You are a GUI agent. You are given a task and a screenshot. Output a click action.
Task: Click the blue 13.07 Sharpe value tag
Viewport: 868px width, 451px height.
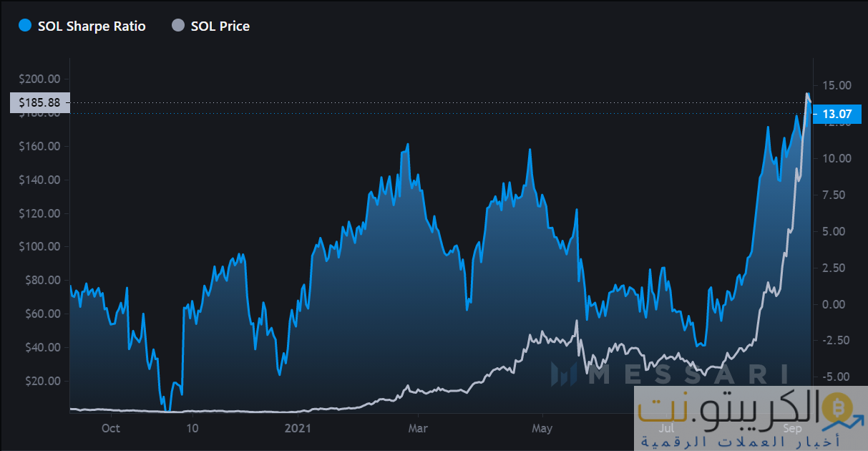click(836, 113)
